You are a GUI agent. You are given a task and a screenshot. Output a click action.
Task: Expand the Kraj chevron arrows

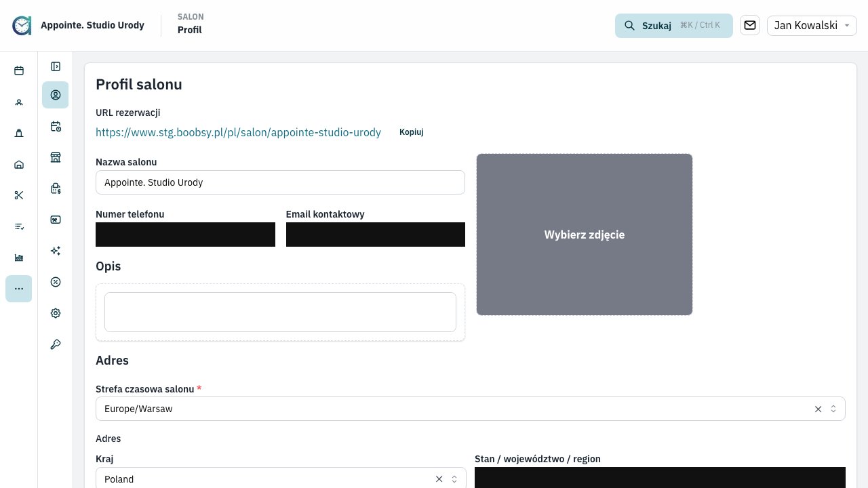[454, 479]
